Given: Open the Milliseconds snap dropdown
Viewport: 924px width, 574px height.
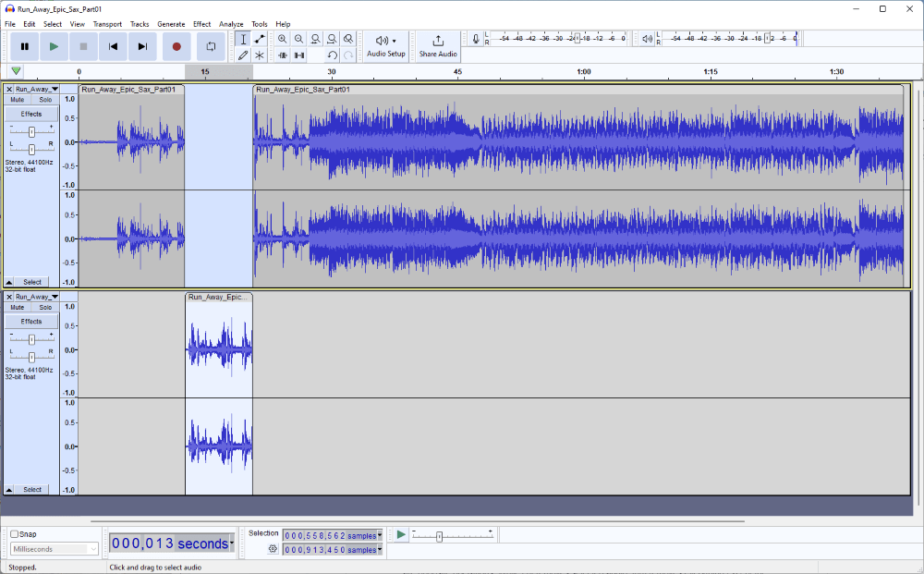Looking at the screenshot, I should 55,549.
